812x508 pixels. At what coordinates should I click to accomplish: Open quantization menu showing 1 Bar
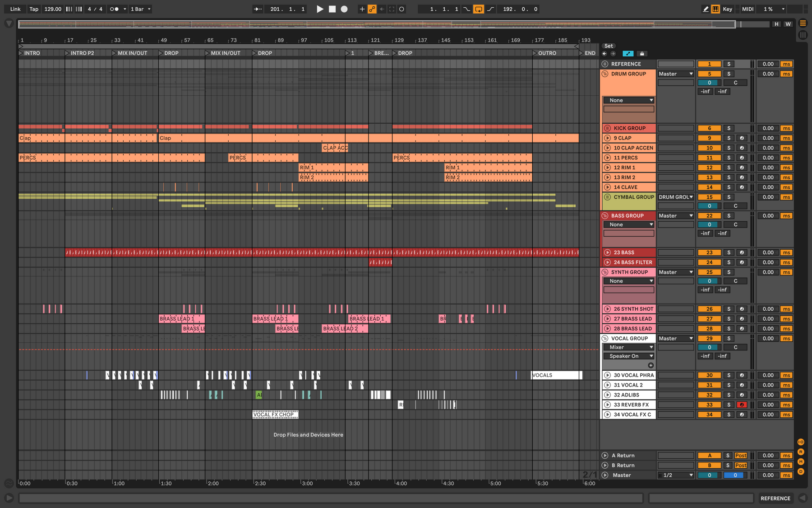[140, 9]
